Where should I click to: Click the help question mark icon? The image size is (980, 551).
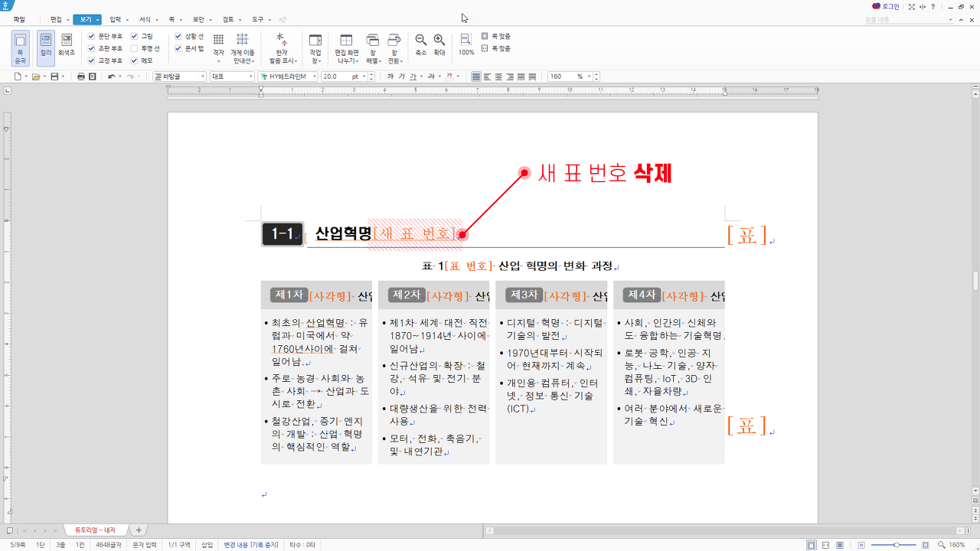tap(933, 6)
